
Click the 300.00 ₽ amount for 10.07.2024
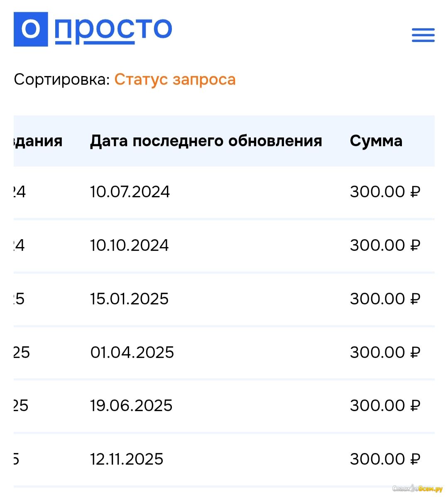(x=385, y=192)
